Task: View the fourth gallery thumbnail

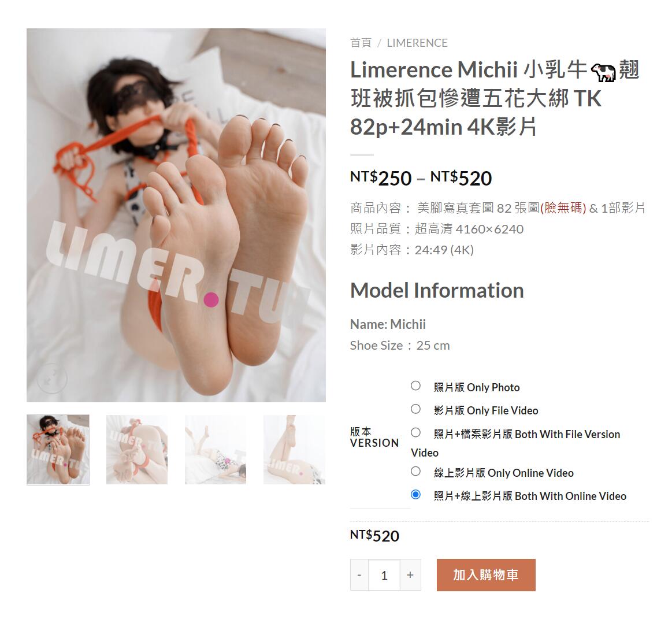Action: pos(295,450)
